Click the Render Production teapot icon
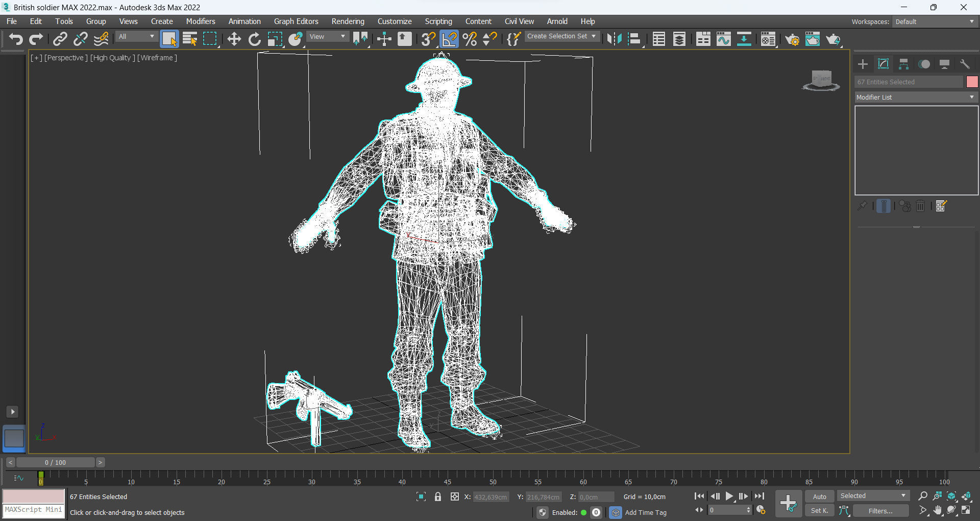980x521 pixels. (833, 39)
